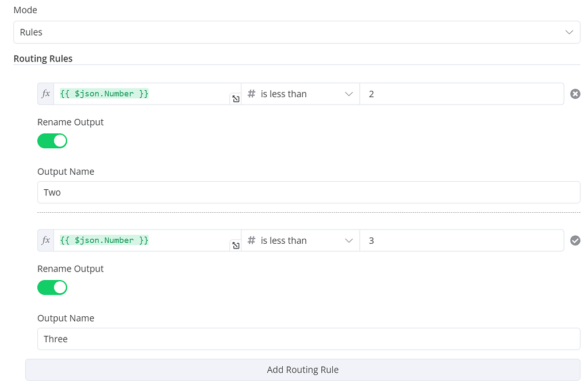
Task: Click the fx icon on the first condition
Action: coord(45,93)
